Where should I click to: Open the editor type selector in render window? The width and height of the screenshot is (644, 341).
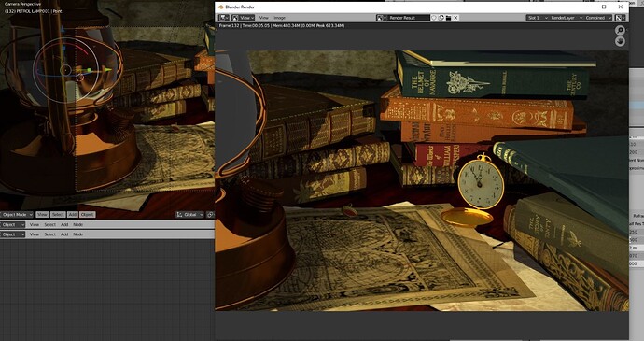[224, 18]
